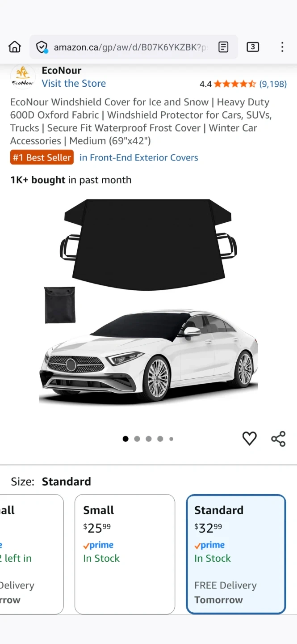This screenshot has width=297, height=644.
Task: Open the 9,198 reviews link
Action: click(273, 84)
